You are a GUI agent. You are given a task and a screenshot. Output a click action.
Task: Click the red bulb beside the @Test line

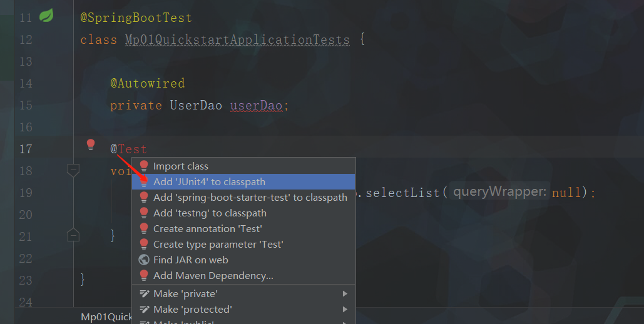(91, 145)
